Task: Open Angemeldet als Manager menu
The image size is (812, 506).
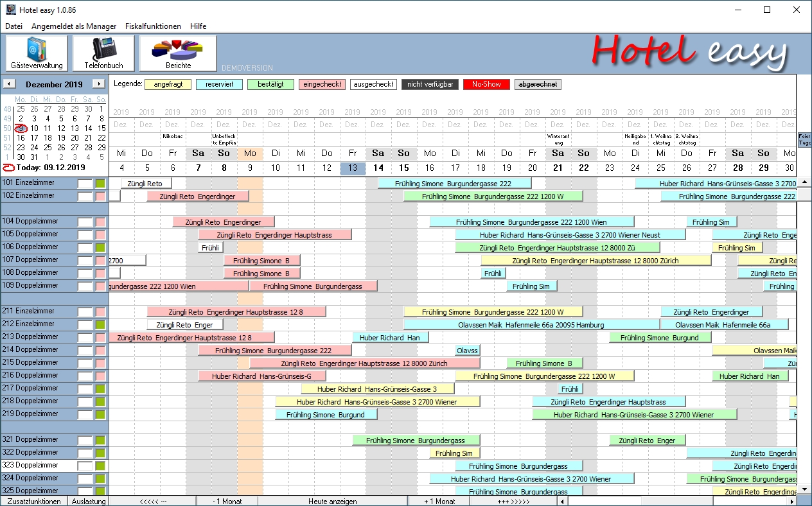Action: point(74,26)
